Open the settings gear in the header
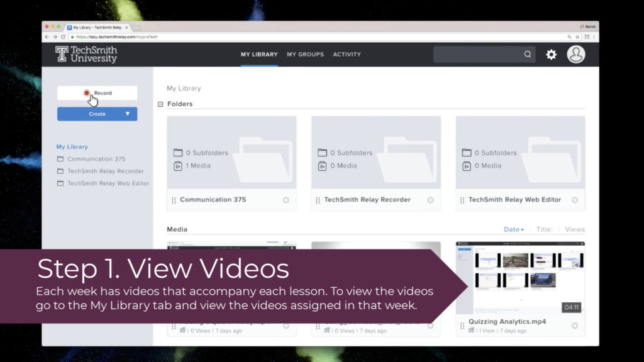644x362 pixels. 551,55
